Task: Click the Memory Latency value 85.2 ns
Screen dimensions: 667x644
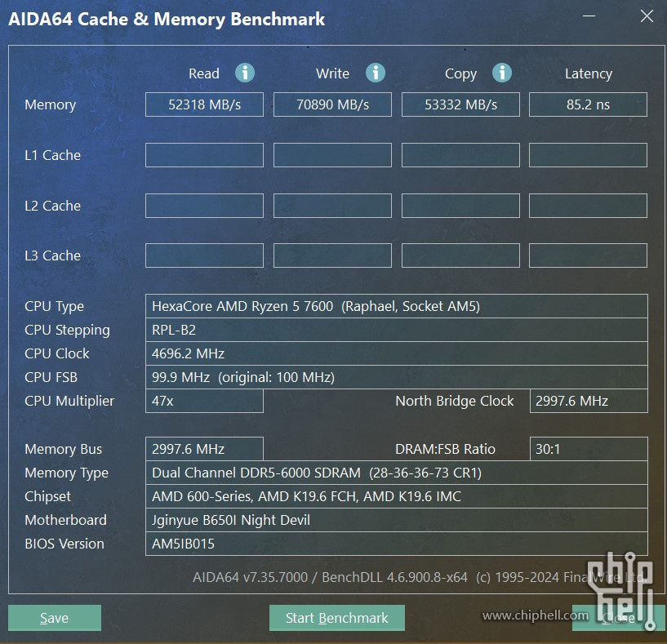Action: [589, 104]
